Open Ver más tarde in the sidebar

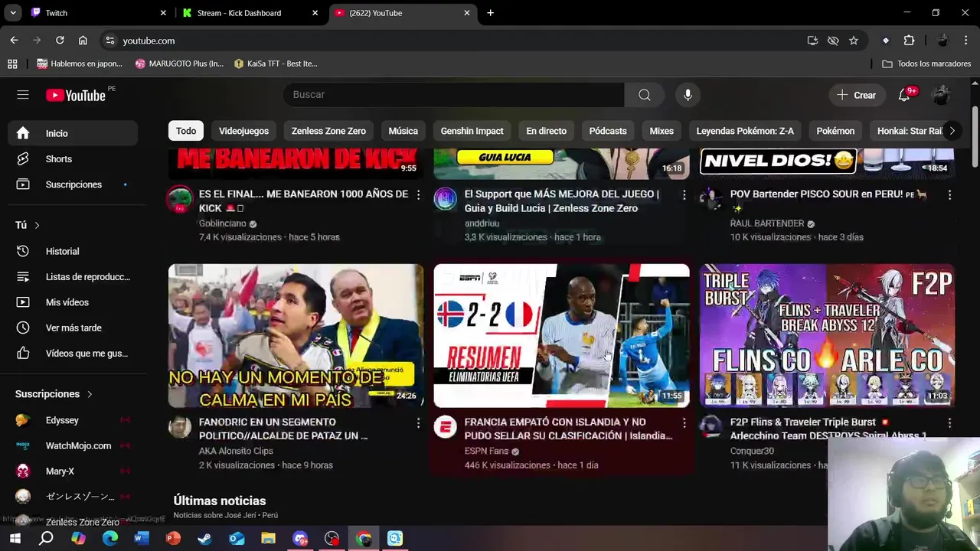(73, 328)
